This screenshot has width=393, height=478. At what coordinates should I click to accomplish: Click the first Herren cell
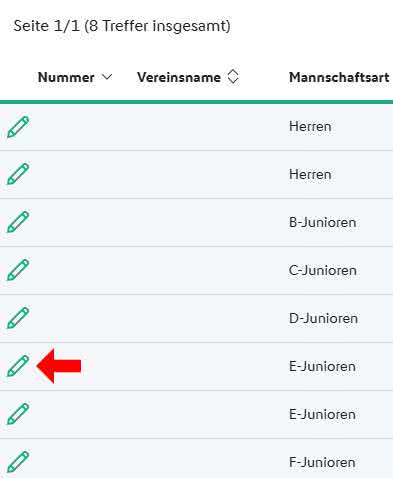click(310, 127)
